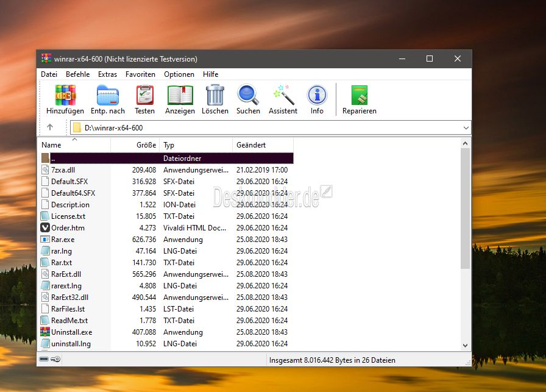Click the scrollbar down arrow
546x392 pixels.
pyautogui.click(x=465, y=345)
